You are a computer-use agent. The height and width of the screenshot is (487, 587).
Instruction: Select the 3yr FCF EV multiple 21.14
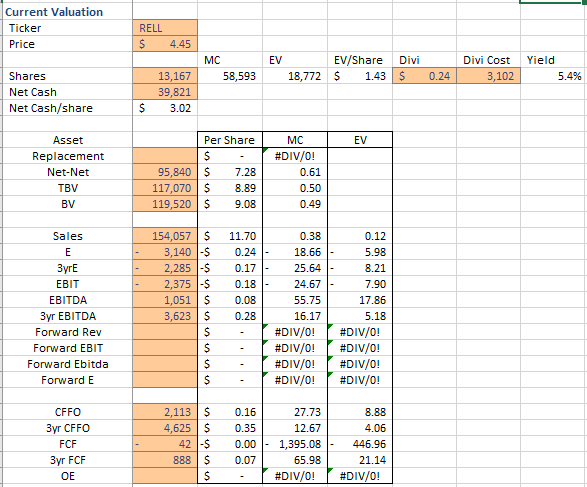click(x=360, y=460)
